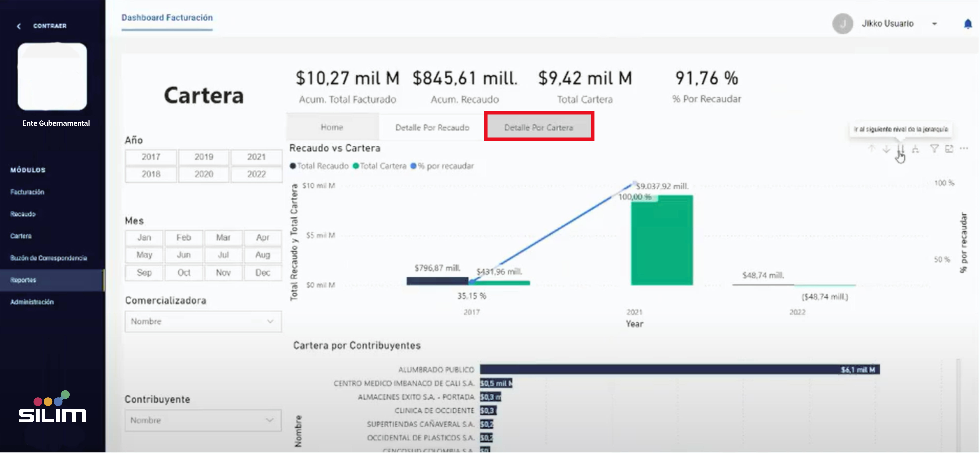Click the Jikko Usuario name
The height and width of the screenshot is (453, 980).
point(888,24)
